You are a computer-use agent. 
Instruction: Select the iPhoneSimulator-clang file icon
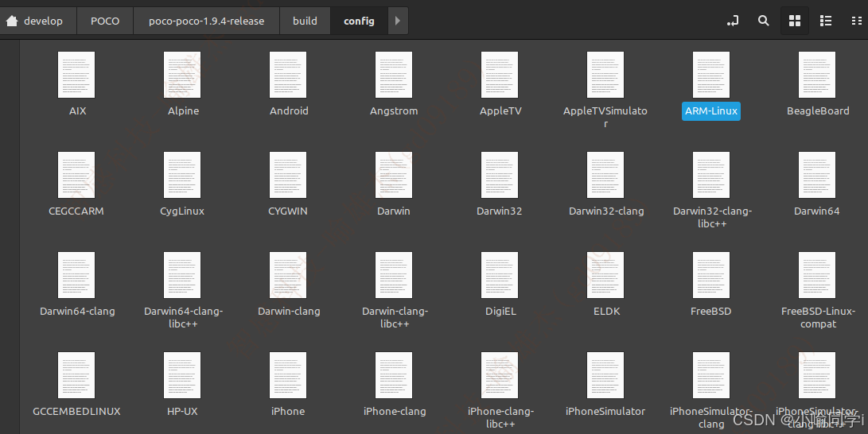(x=711, y=375)
